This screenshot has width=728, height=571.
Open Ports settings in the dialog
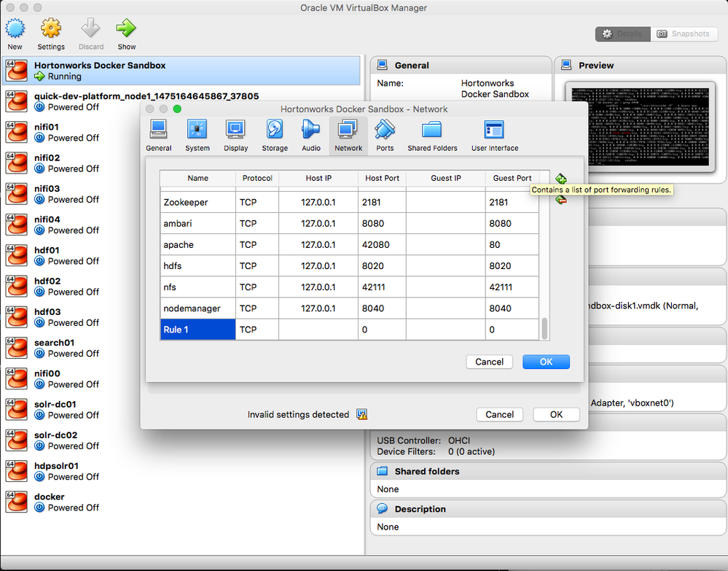[384, 135]
